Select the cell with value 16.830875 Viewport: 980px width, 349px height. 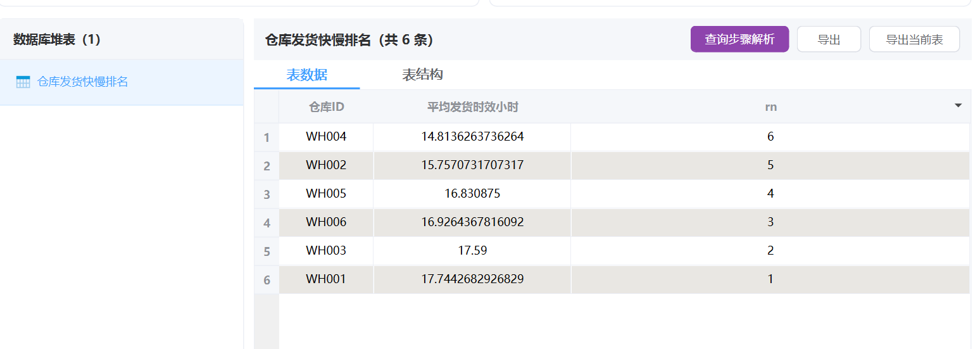[472, 194]
